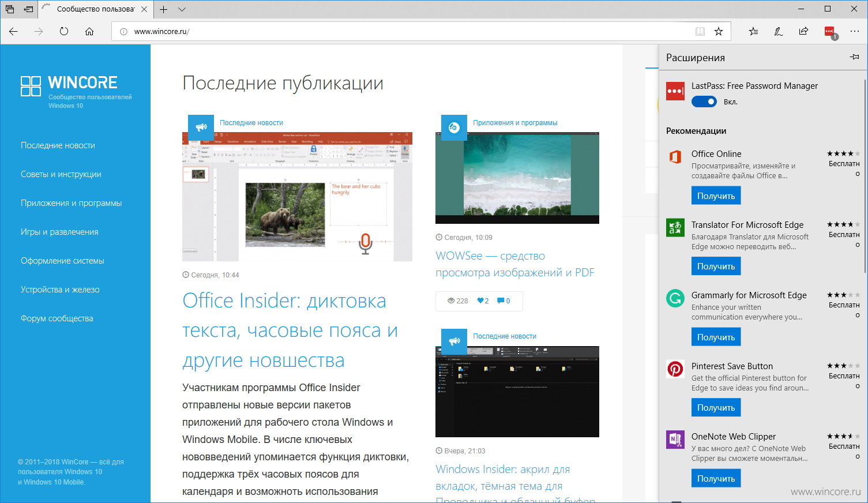This screenshot has height=503, width=868.
Task: Open Игры и развлечения menu item
Action: point(59,232)
